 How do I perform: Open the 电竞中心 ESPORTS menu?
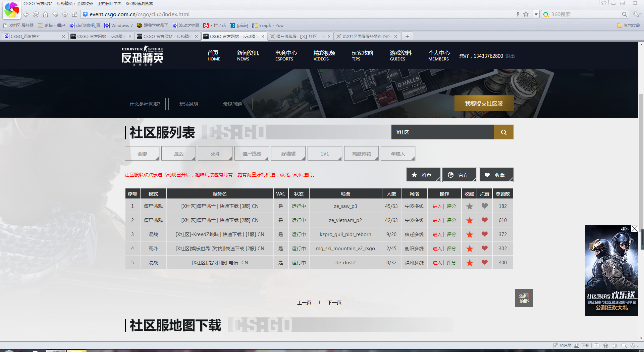pos(286,55)
